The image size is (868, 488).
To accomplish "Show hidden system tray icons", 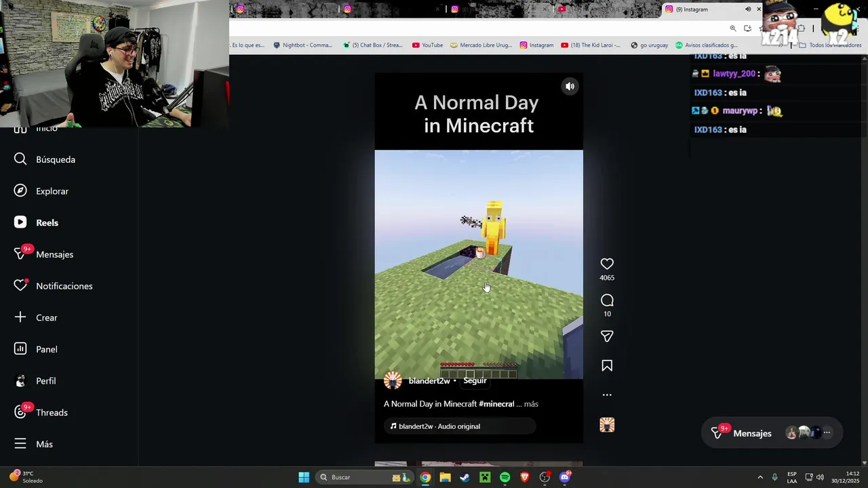I will pos(760,477).
